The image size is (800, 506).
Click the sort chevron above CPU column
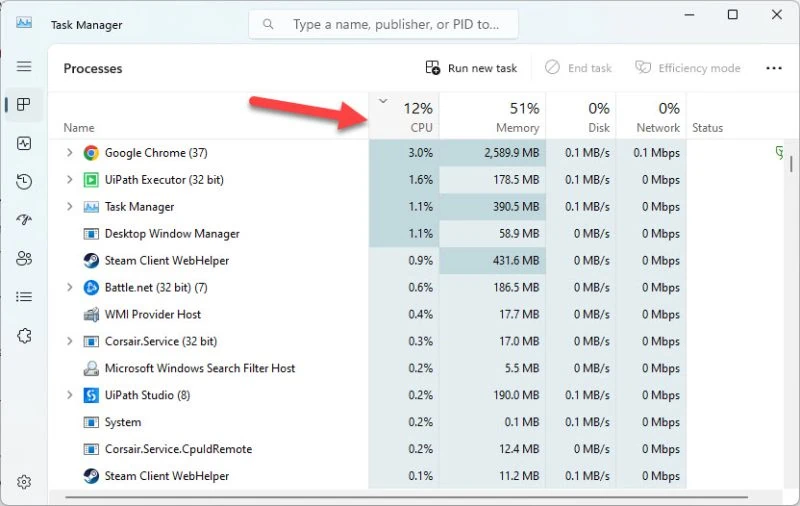[x=383, y=101]
